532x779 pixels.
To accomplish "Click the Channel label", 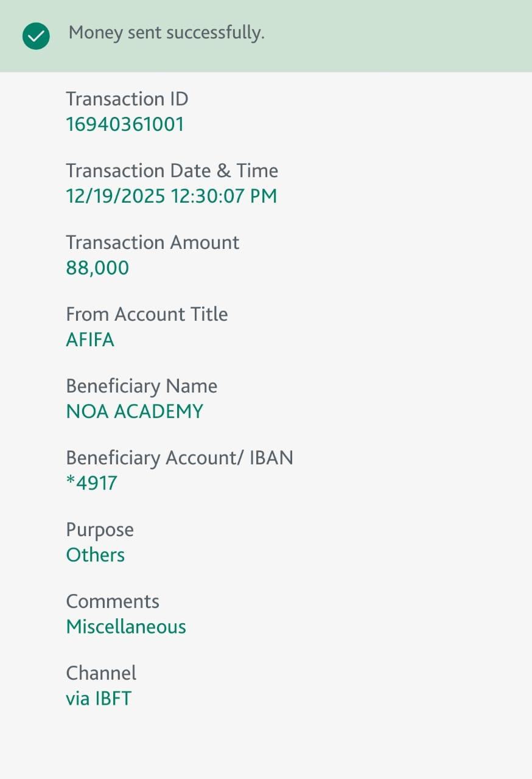I will tap(101, 673).
